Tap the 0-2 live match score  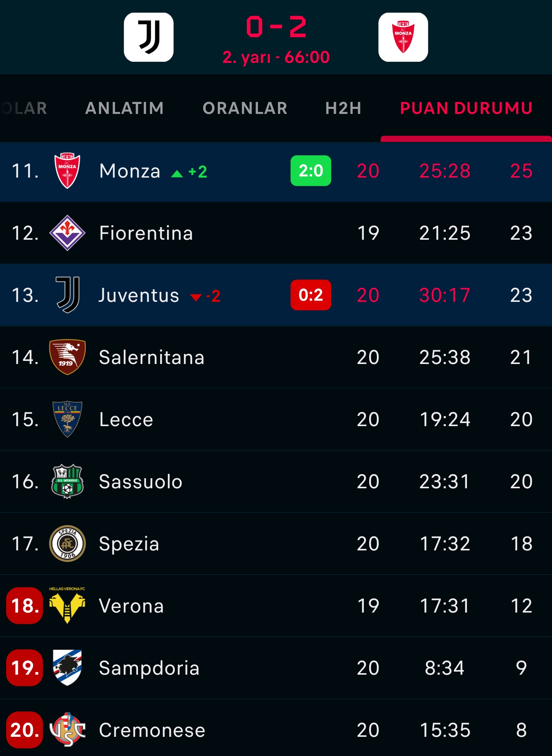tap(276, 27)
